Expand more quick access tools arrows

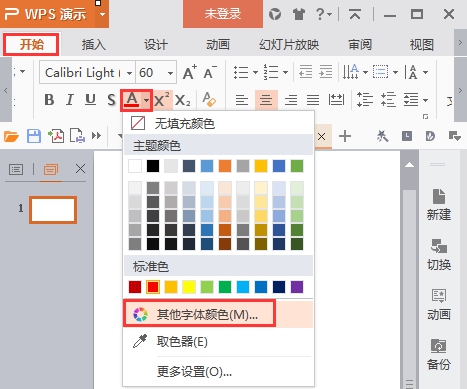[96, 136]
